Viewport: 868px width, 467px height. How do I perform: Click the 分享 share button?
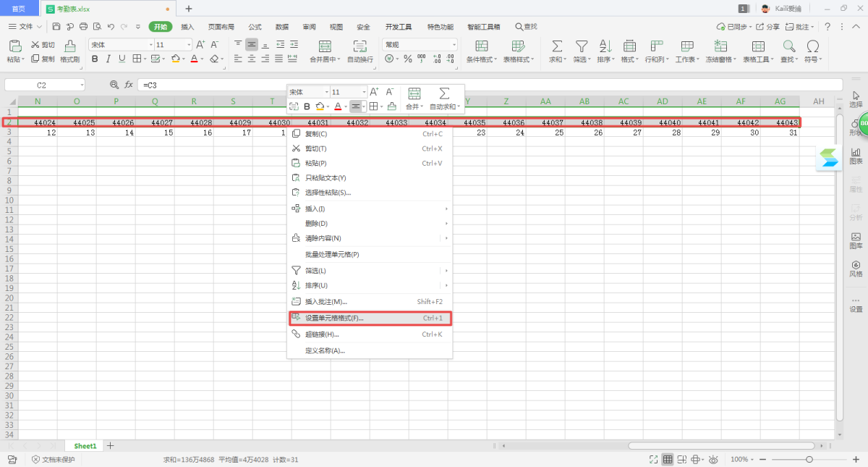(768, 27)
